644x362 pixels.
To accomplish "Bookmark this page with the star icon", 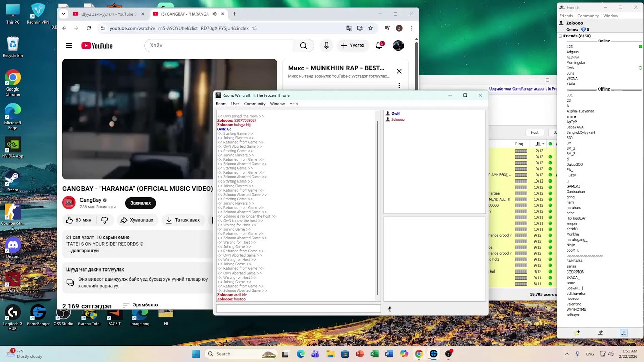I will pos(371,28).
